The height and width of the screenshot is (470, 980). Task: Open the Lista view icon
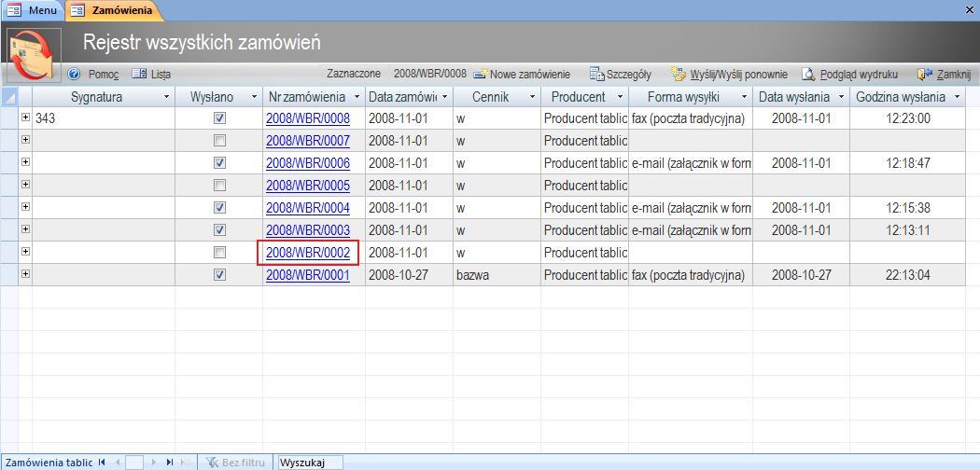coord(140,74)
